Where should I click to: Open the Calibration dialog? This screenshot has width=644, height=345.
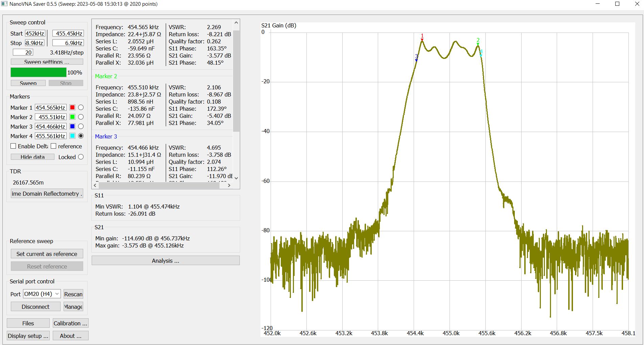(70, 323)
